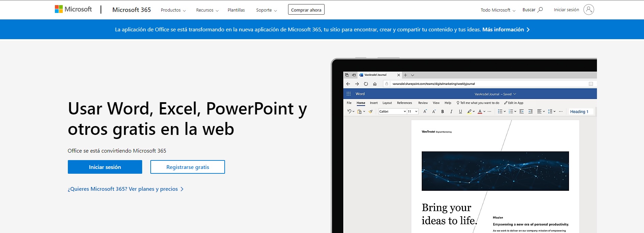Click the sharepoint address bar URL
Viewport: 644px width, 233px height.
click(x=433, y=84)
